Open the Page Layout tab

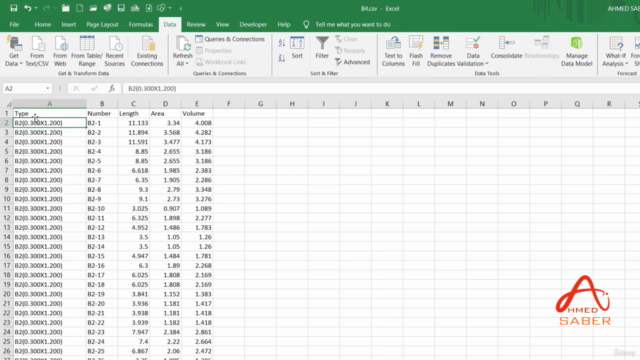coord(102,24)
